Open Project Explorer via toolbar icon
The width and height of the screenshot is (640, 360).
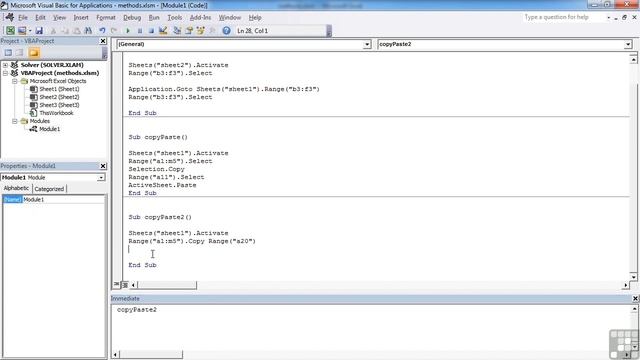177,31
